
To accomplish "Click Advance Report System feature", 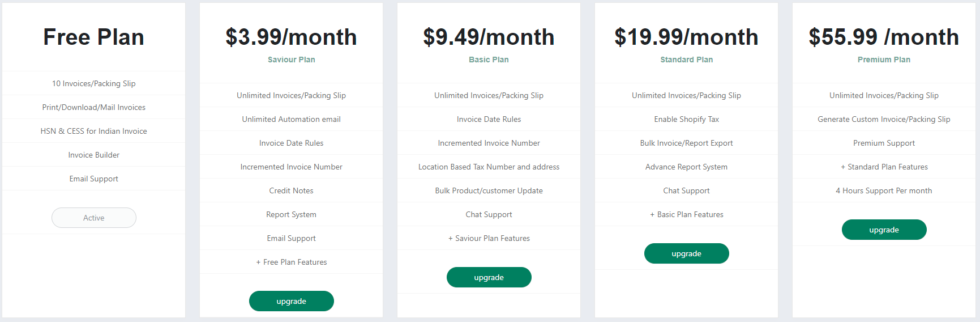I will (x=687, y=167).
